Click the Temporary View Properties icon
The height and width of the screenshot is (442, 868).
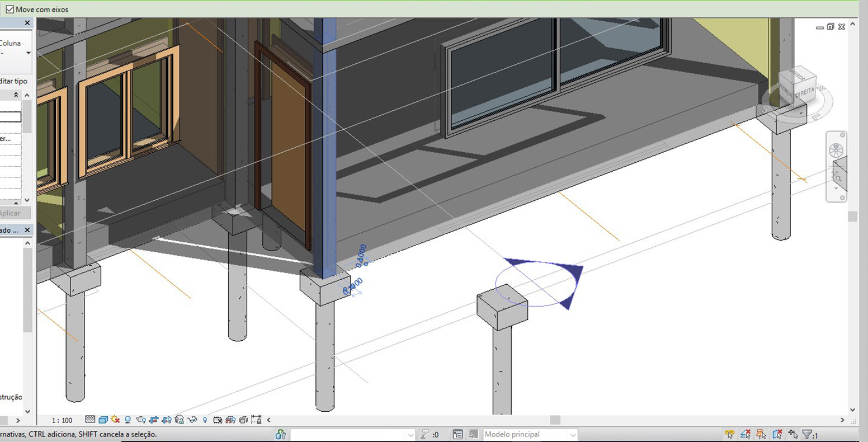point(218,420)
